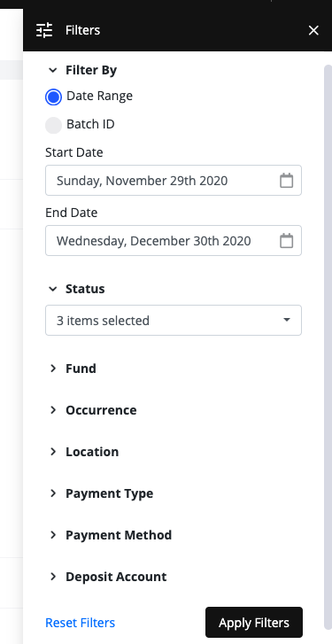This screenshot has height=644, width=332.
Task: Open the End Date calendar picker icon
Action: (287, 241)
